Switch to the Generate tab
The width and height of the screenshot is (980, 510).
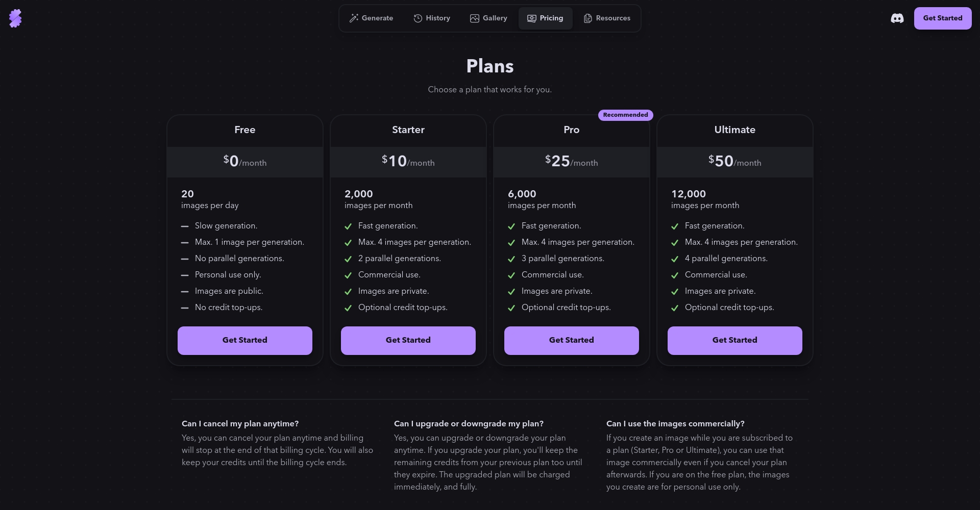coord(377,18)
